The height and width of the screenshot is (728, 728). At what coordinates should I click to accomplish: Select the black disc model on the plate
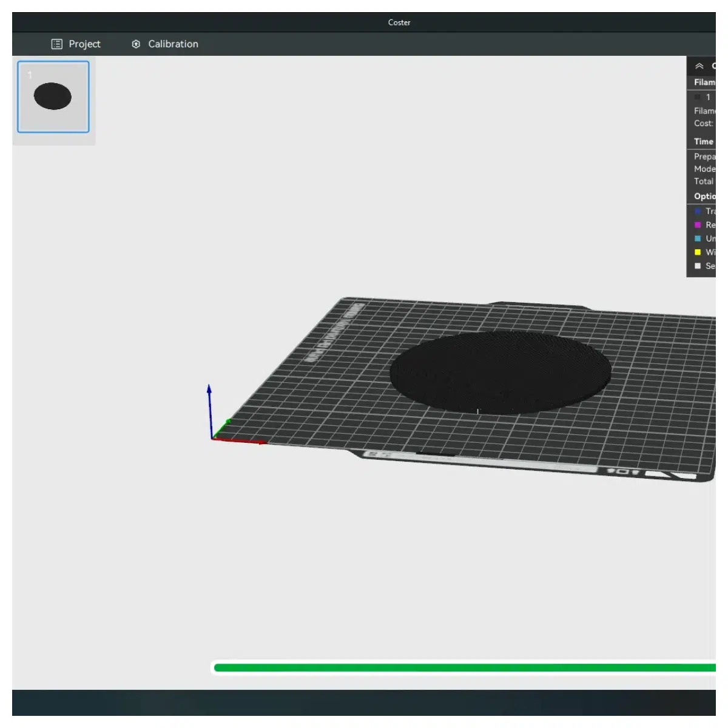coord(500,372)
